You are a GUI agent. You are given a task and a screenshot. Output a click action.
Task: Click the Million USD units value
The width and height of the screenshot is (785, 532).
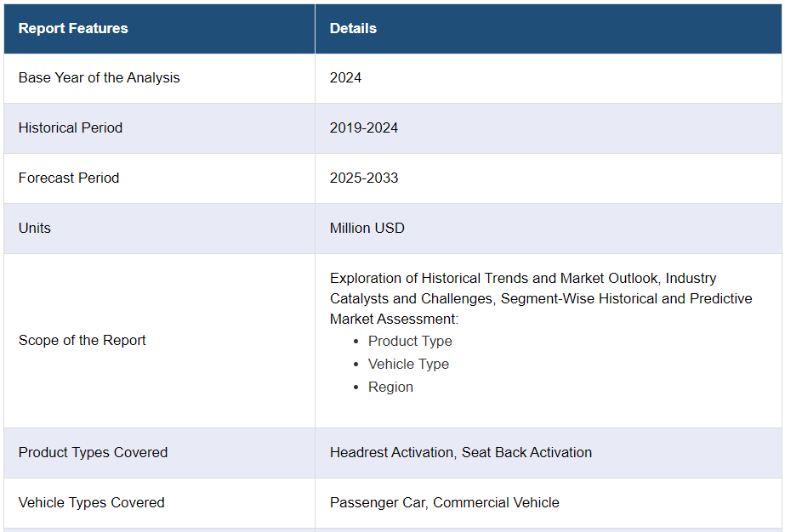[x=367, y=228]
